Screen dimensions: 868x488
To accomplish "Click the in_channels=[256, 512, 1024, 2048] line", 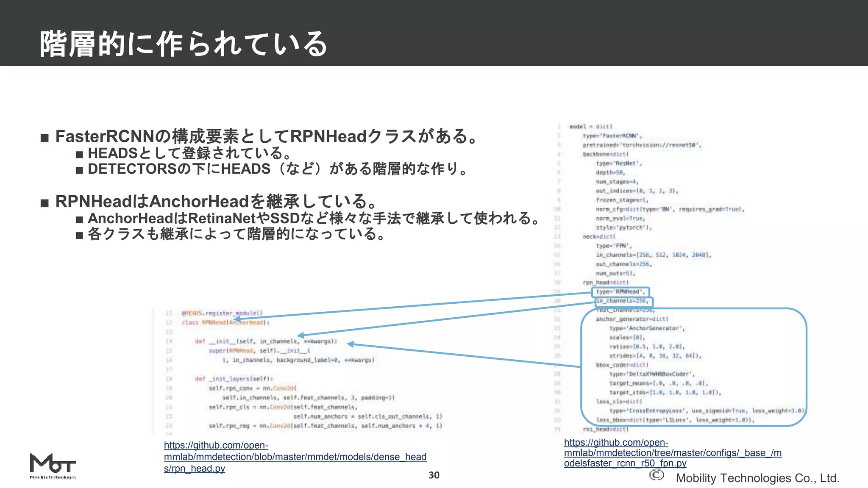I will pyautogui.click(x=654, y=255).
